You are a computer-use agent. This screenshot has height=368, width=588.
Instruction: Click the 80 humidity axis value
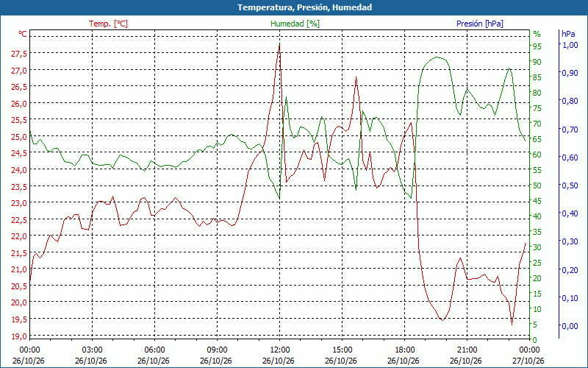537,93
